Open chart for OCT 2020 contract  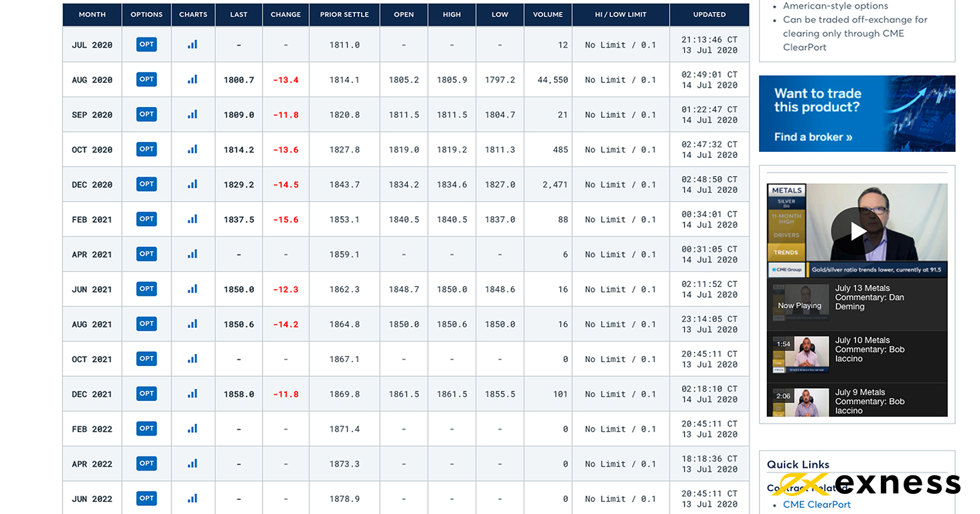pyautogui.click(x=193, y=149)
